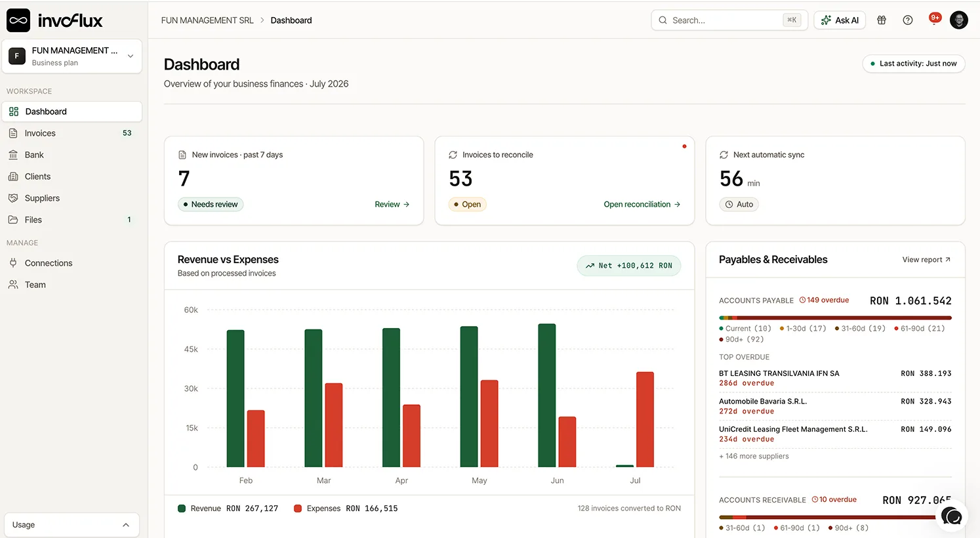Click the Ask AI sparkle button
Image resolution: width=980 pixels, height=538 pixels.
pos(840,20)
